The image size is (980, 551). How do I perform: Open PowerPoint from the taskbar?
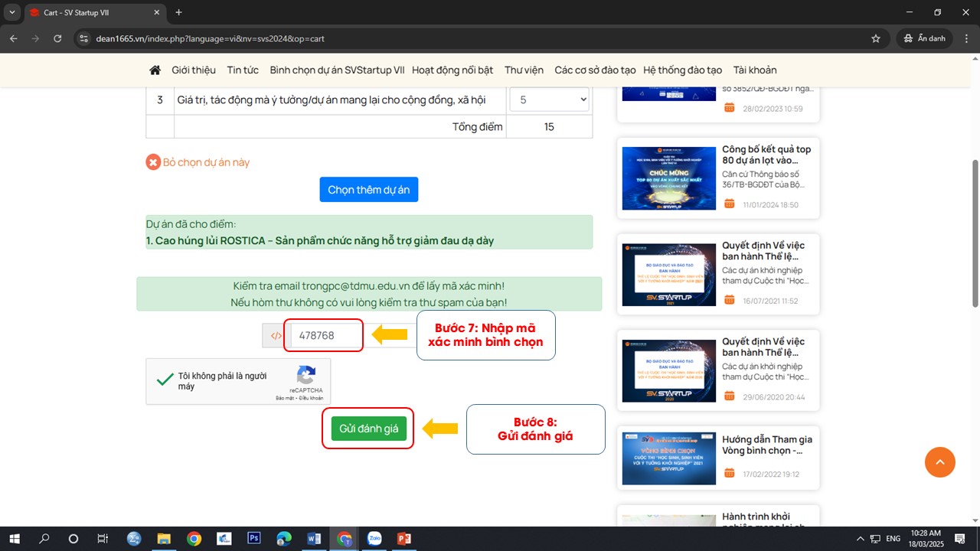tap(404, 539)
